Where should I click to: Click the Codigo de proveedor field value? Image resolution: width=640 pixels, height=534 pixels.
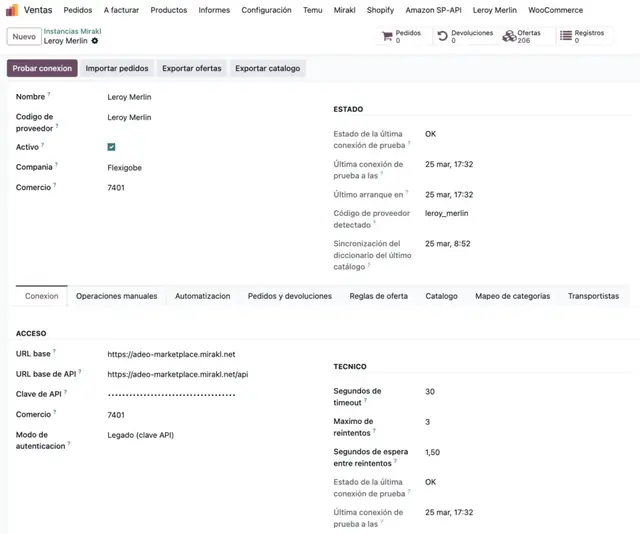pos(129,117)
